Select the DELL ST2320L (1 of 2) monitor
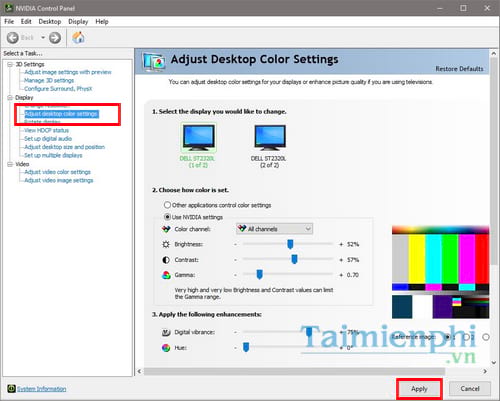This screenshot has height=401, width=500. [x=198, y=145]
